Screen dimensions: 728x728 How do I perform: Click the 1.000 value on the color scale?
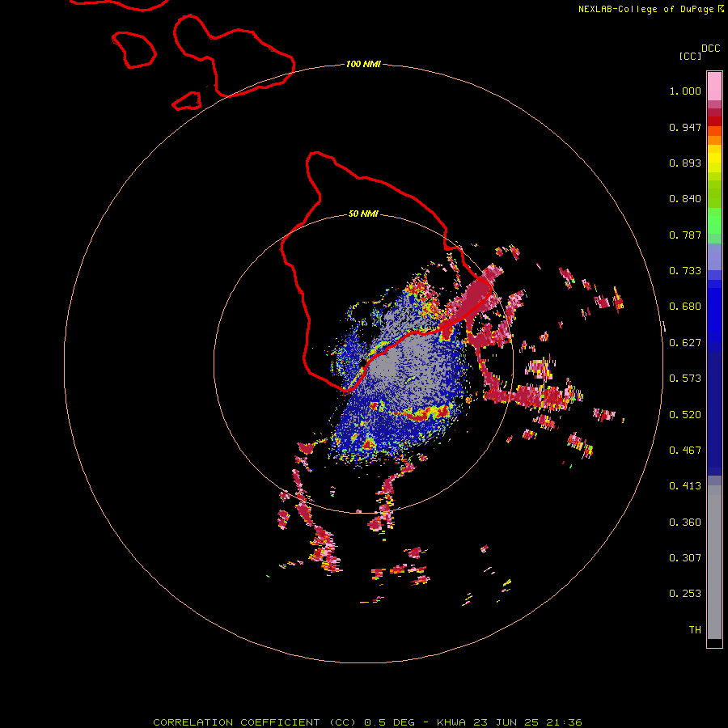tap(685, 91)
